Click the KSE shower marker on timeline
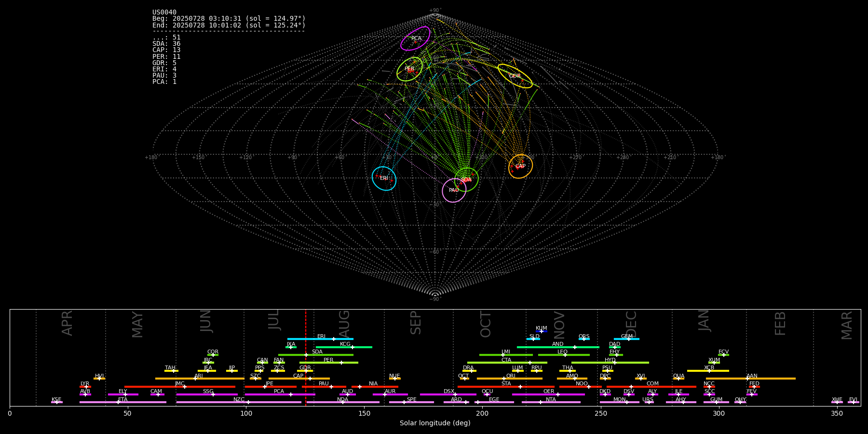Viewport: 868px width, 434px height. click(56, 402)
